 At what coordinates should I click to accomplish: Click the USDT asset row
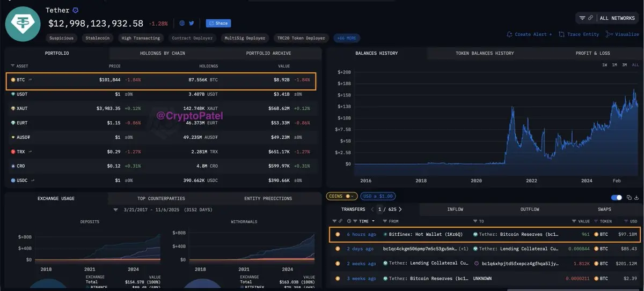tap(163, 94)
